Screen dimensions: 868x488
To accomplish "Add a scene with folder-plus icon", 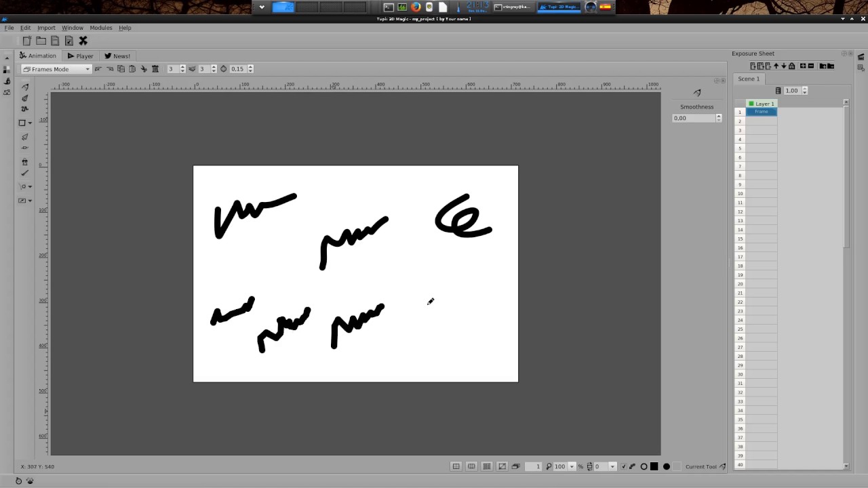I will 823,66.
